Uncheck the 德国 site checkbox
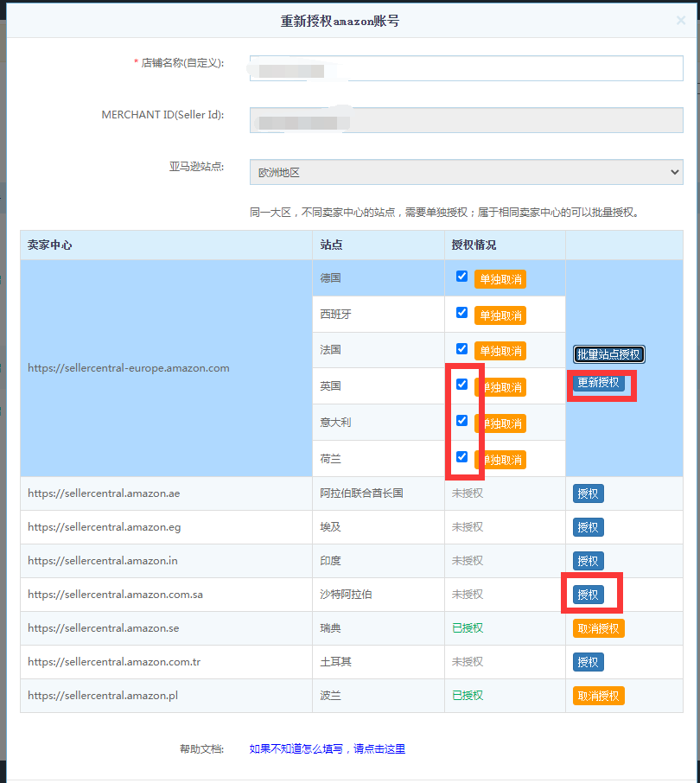This screenshot has height=783, width=700. pyautogui.click(x=461, y=277)
